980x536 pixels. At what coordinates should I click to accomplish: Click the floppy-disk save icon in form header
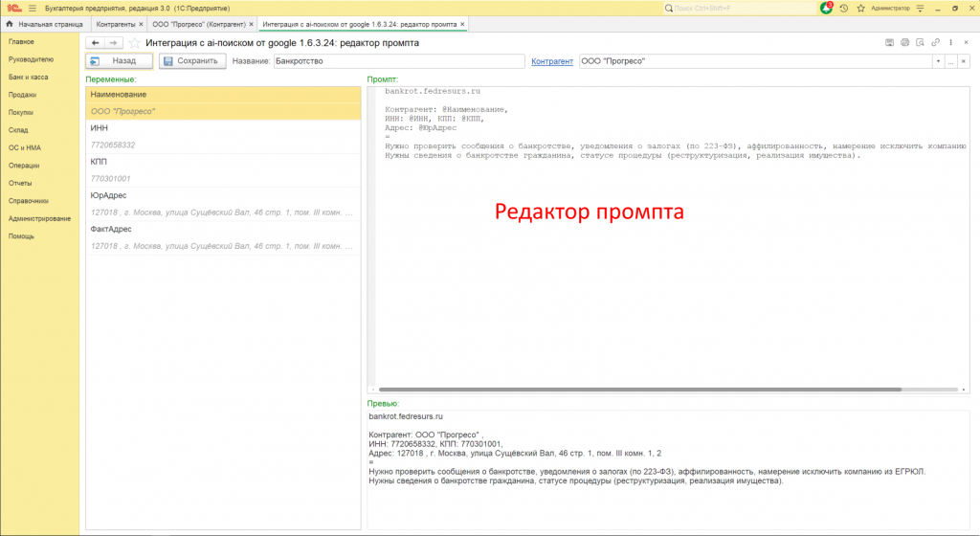[890, 43]
